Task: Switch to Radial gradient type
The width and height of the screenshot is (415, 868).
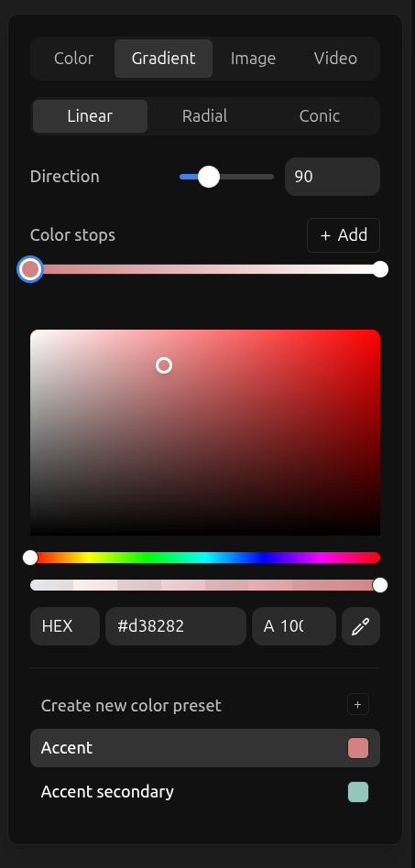Action: pos(205,116)
